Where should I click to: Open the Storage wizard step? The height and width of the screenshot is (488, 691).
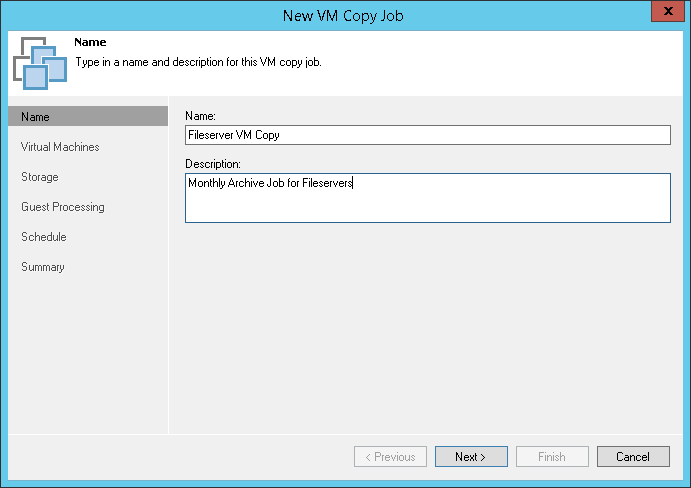coord(40,177)
